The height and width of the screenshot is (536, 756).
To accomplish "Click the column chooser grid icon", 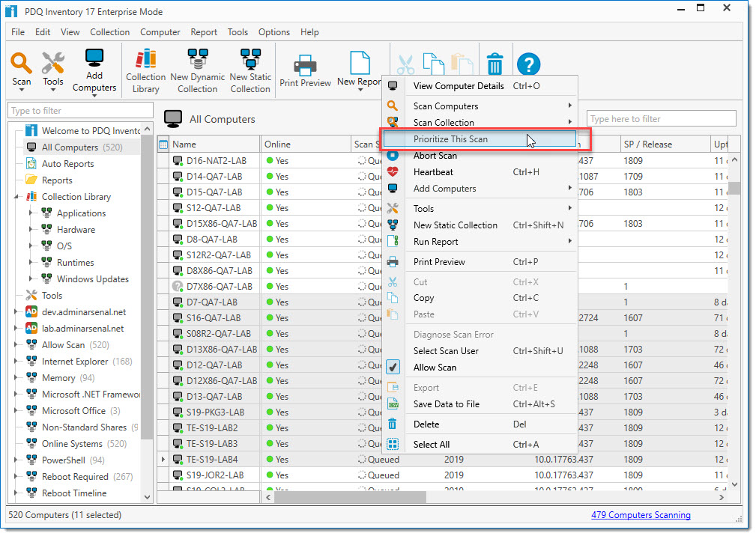I will [163, 144].
